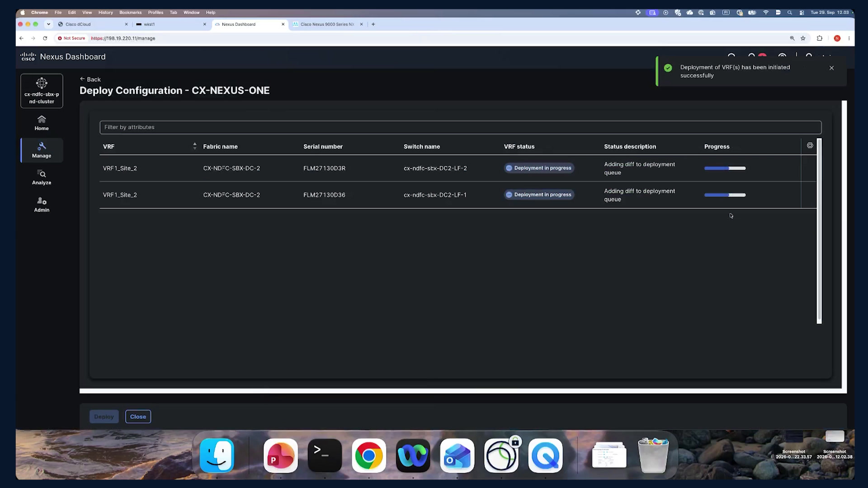The image size is (868, 488).
Task: Sort table by VRF column arrows
Action: [195, 146]
